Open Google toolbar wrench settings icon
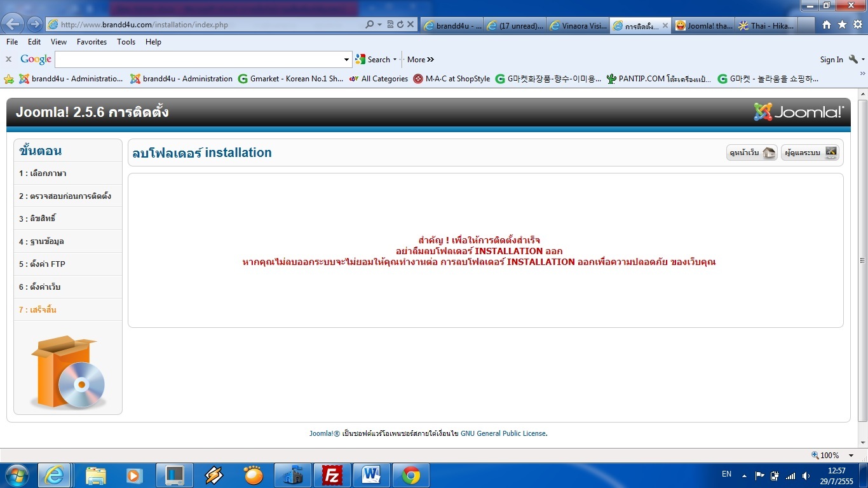The height and width of the screenshot is (488, 868). coord(853,59)
